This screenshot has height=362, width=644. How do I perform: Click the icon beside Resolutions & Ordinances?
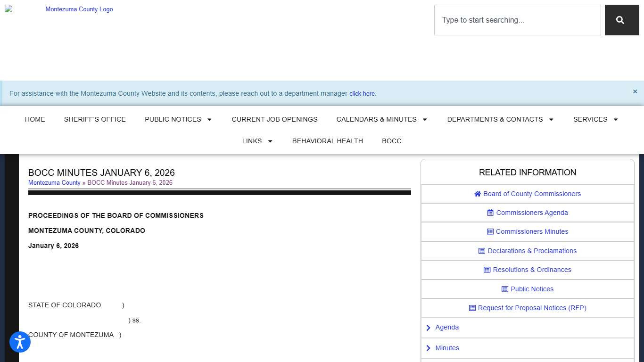[487, 270]
